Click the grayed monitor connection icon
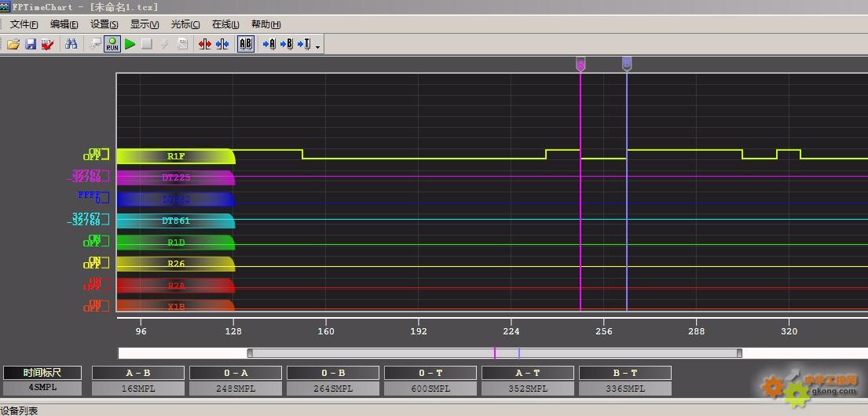This screenshot has height=416, width=868. click(96, 44)
